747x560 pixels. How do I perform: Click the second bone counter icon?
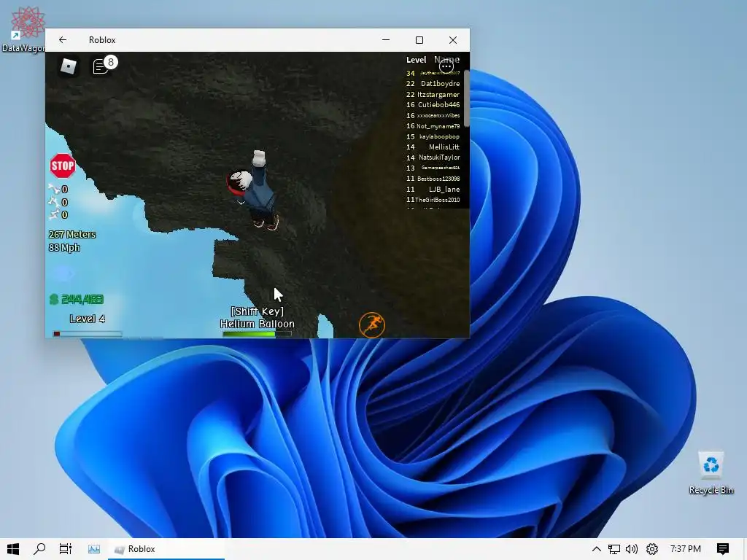click(x=54, y=202)
